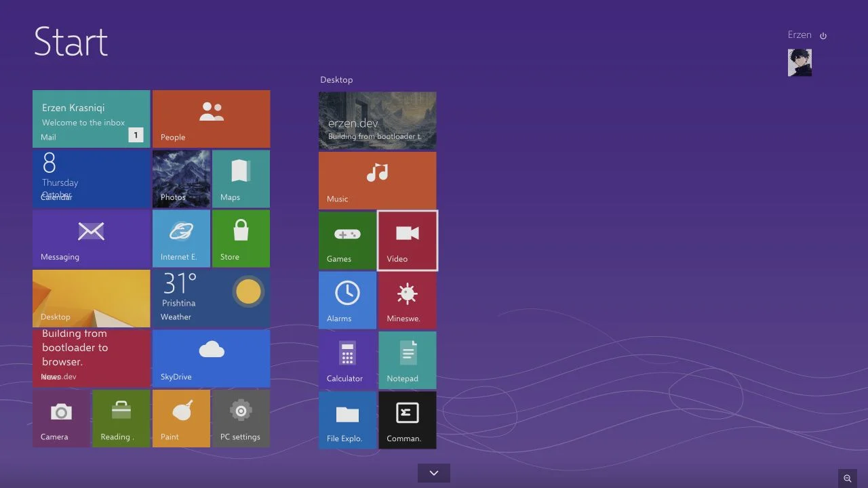Launch Internet Explorer tile
The image size is (868, 488).
click(x=181, y=239)
